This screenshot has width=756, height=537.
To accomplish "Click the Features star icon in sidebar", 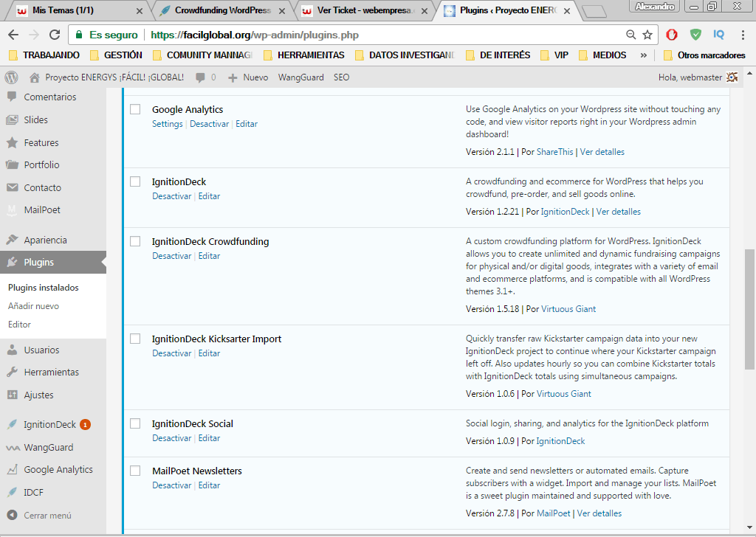I will click(12, 142).
